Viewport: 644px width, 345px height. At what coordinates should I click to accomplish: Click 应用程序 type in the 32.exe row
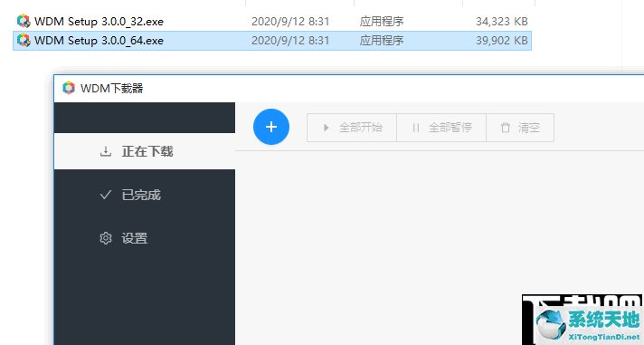[x=382, y=22]
